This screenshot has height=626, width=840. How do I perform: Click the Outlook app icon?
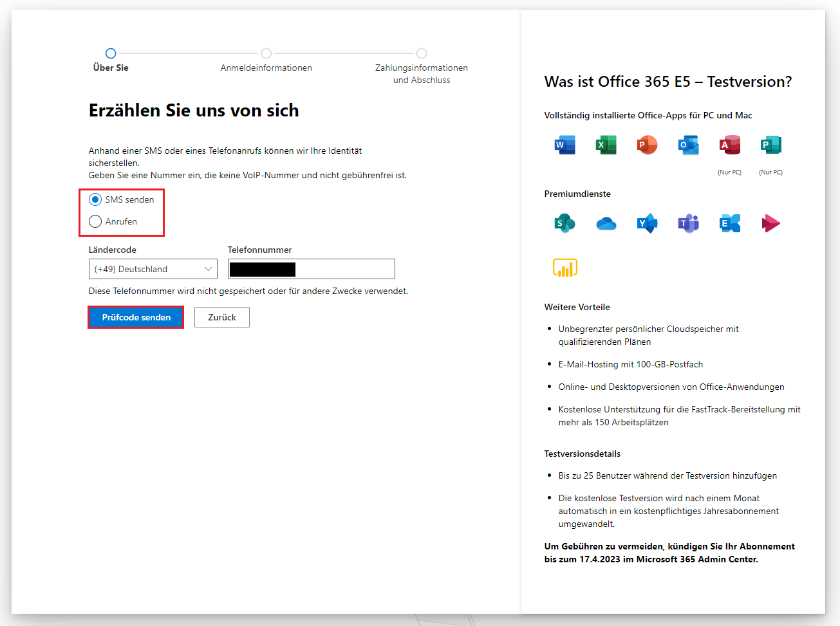pos(688,145)
